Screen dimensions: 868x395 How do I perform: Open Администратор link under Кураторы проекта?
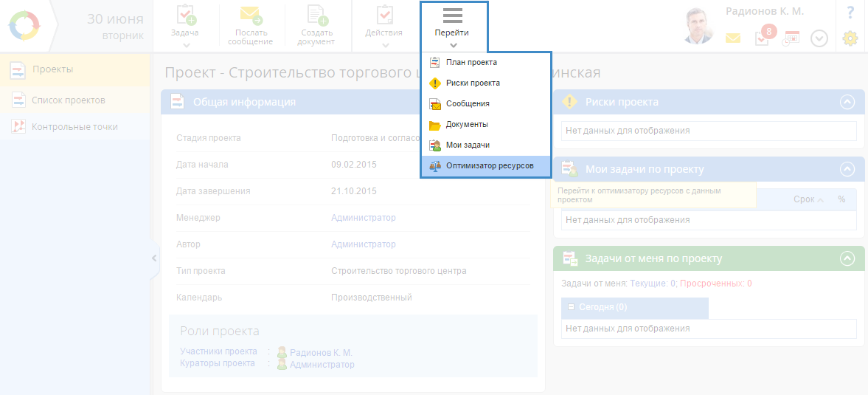click(x=322, y=365)
